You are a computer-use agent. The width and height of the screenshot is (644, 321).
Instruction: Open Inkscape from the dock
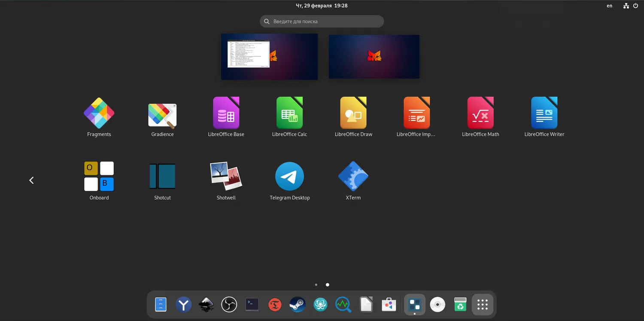point(207,305)
